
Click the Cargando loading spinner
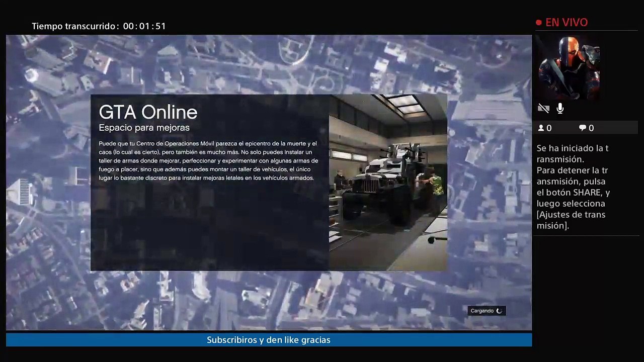pyautogui.click(x=499, y=311)
